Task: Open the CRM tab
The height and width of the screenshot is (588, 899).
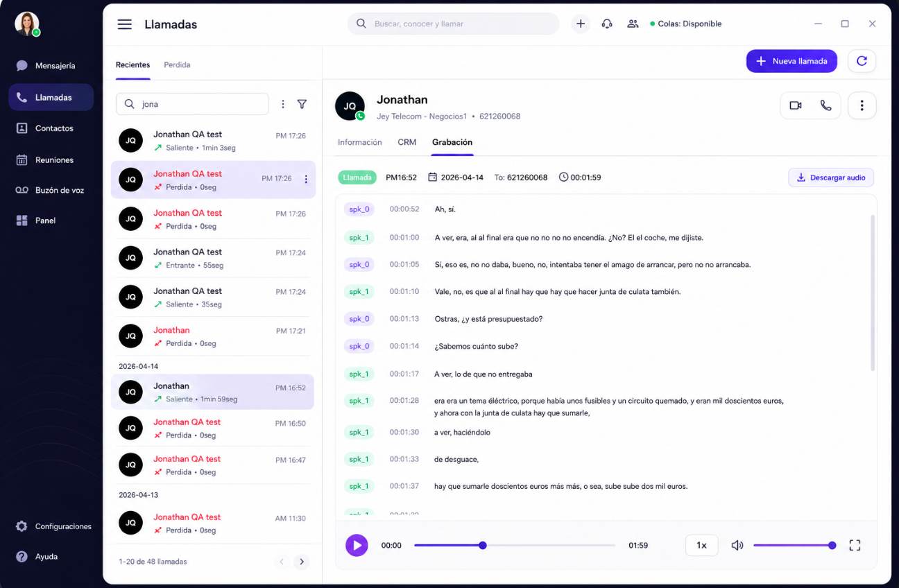Action: (x=407, y=142)
